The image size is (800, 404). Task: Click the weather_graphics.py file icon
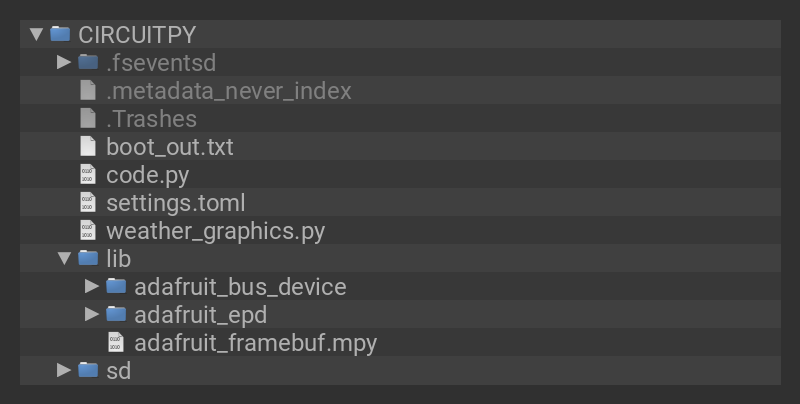pyautogui.click(x=88, y=231)
